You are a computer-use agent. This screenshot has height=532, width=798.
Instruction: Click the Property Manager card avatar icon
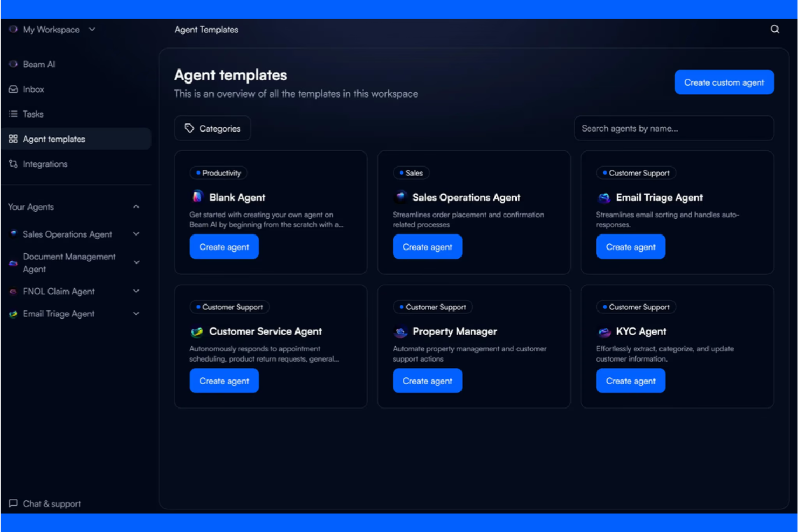(x=401, y=331)
